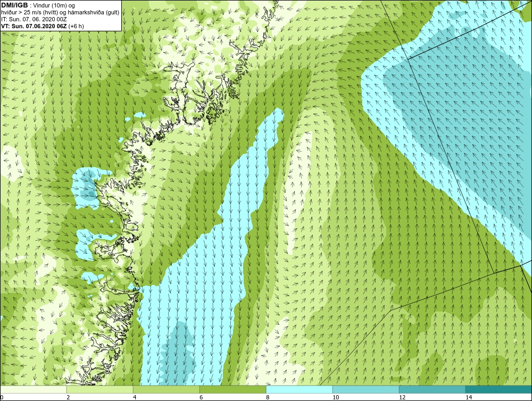Click the 2–4 m/s light green legend swatch
Image resolution: width=532 pixels, height=401 pixels.
(100, 389)
